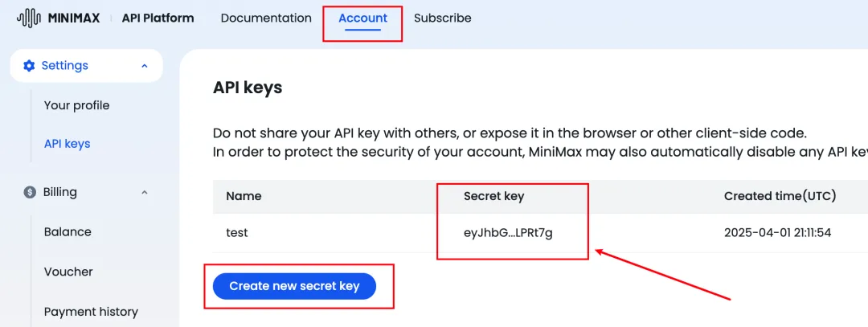Click the Created time(UTC) column header
Screen dimensions: 868x327
[x=780, y=196]
